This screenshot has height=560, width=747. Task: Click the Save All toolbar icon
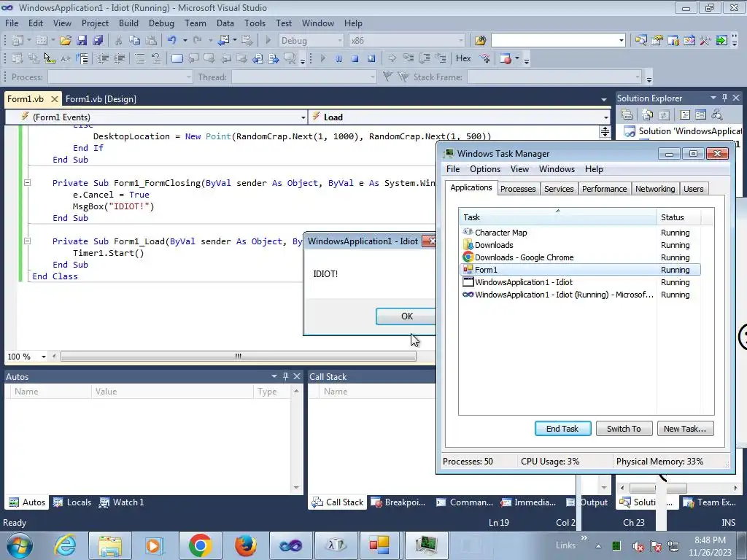98,41
